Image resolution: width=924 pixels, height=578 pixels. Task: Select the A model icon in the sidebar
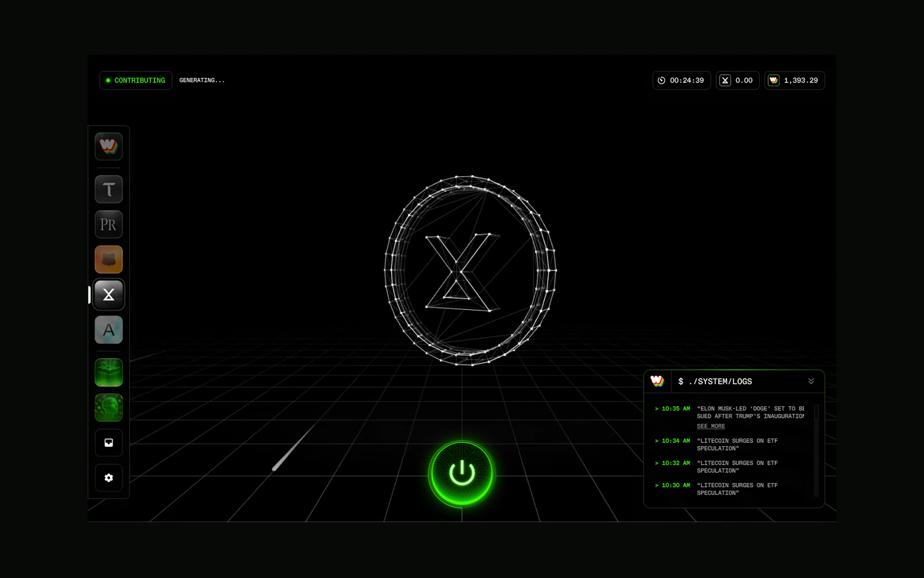(x=108, y=329)
